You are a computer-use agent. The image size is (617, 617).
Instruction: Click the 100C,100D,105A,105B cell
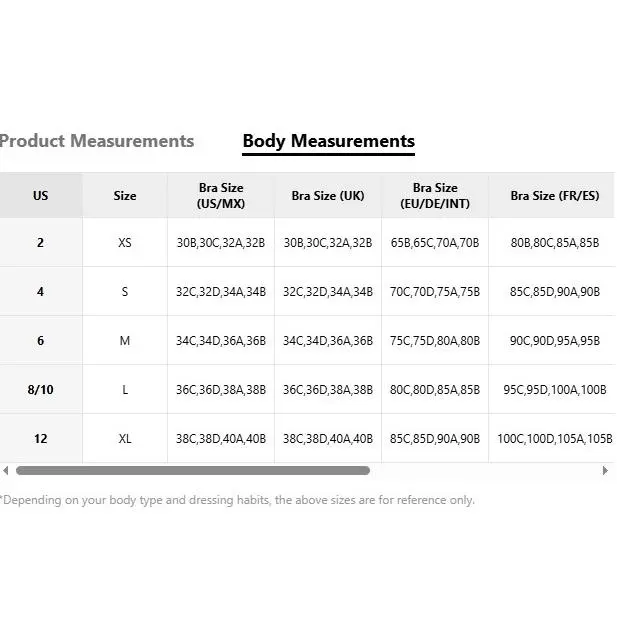tap(554, 439)
